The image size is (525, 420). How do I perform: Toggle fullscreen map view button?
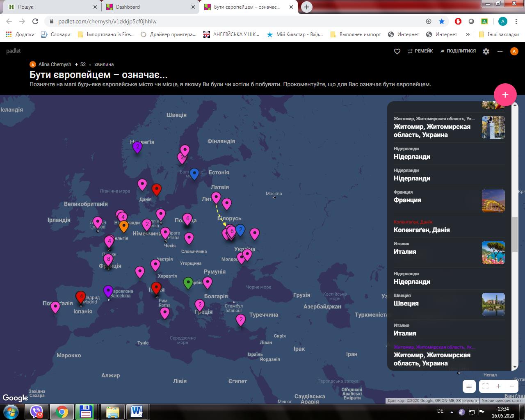coord(485,386)
